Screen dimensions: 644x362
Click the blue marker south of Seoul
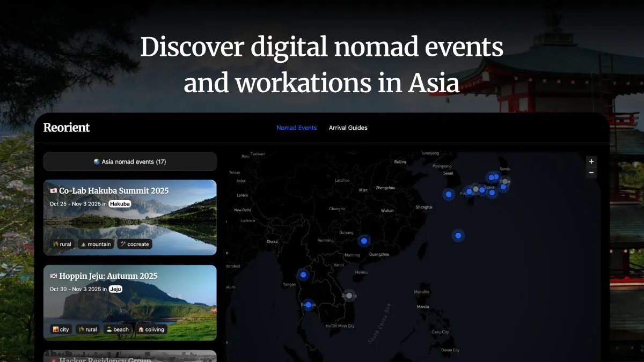pyautogui.click(x=449, y=194)
